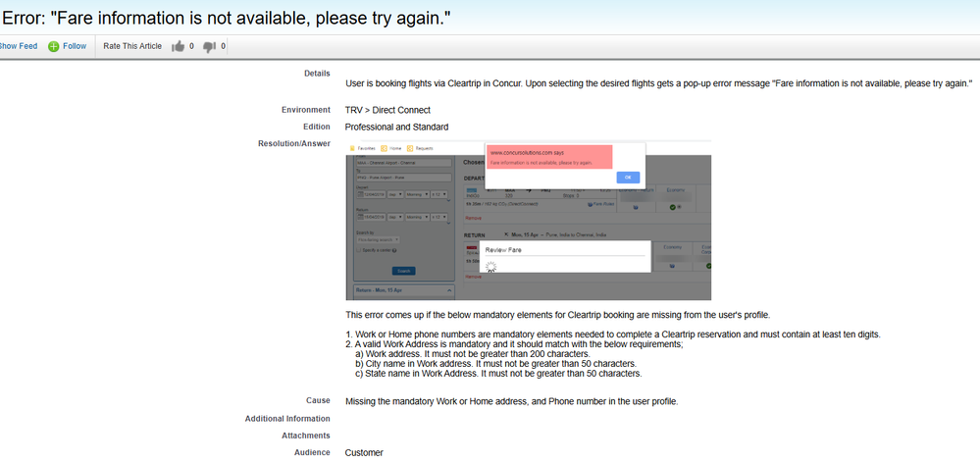Click the Edition field label
Screen dimensions: 980x463
click(x=316, y=127)
